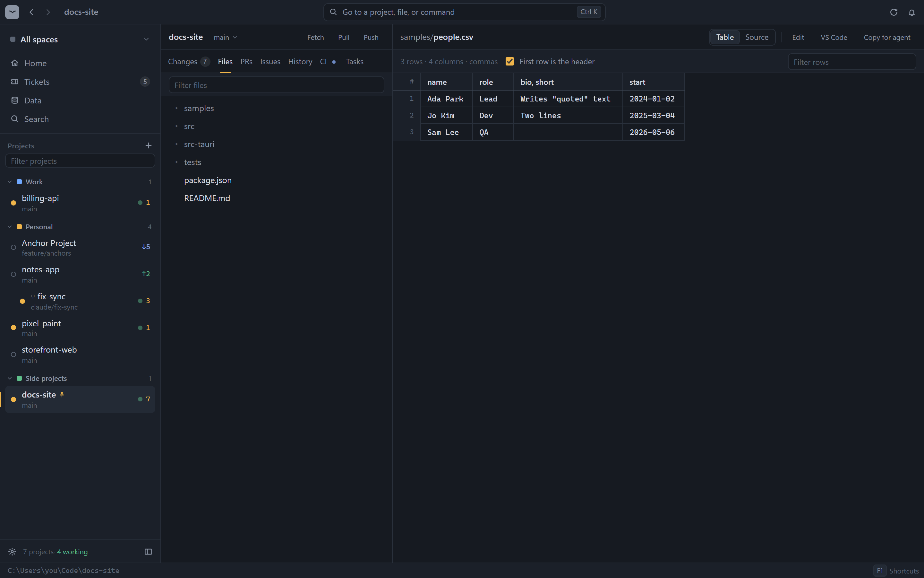
Task: Add a new project with plus icon
Action: coord(149,146)
